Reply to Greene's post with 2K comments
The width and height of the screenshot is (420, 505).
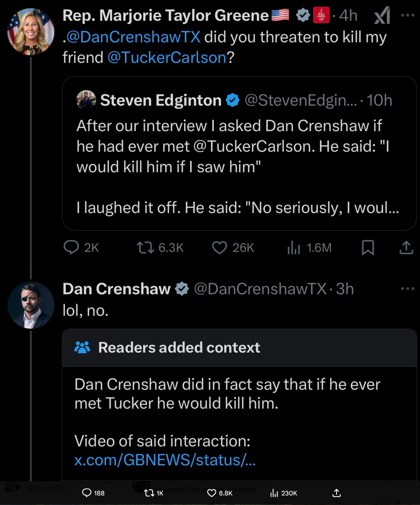[72, 248]
